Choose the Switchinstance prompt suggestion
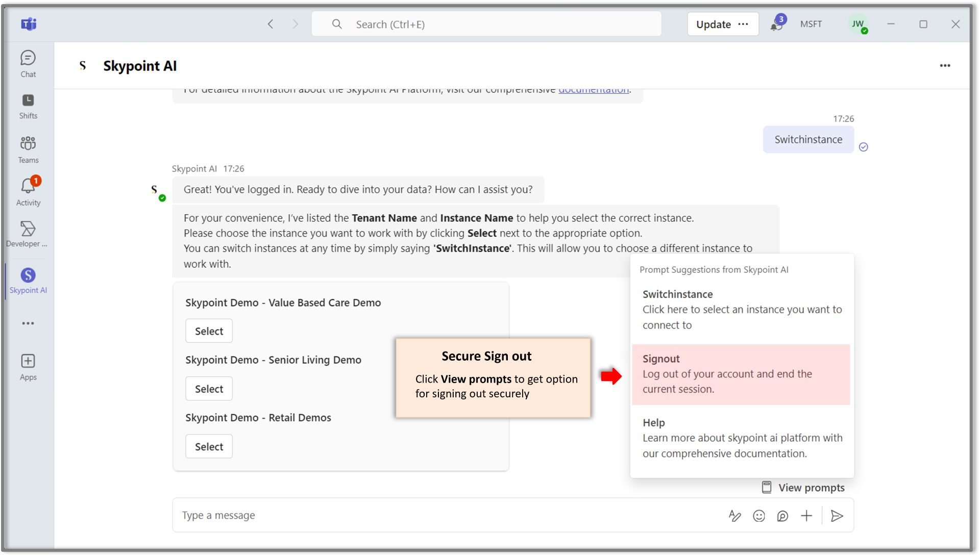The height and width of the screenshot is (556, 980). click(x=741, y=309)
